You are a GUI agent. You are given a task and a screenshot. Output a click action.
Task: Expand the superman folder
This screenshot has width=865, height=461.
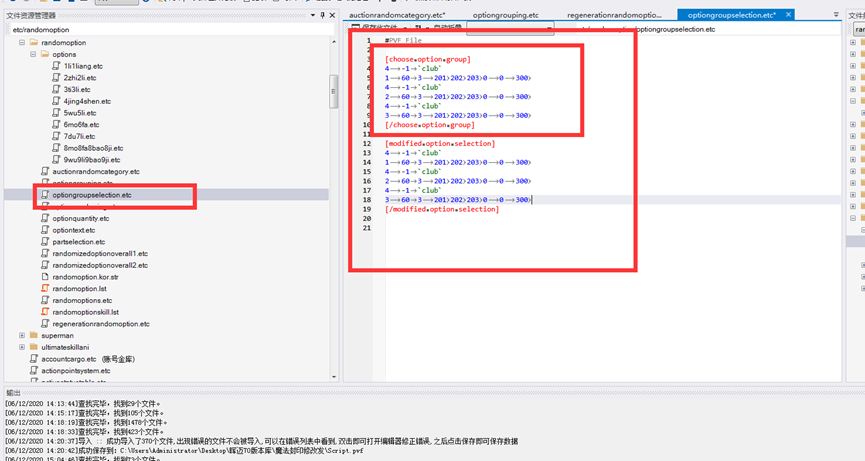coord(22,336)
